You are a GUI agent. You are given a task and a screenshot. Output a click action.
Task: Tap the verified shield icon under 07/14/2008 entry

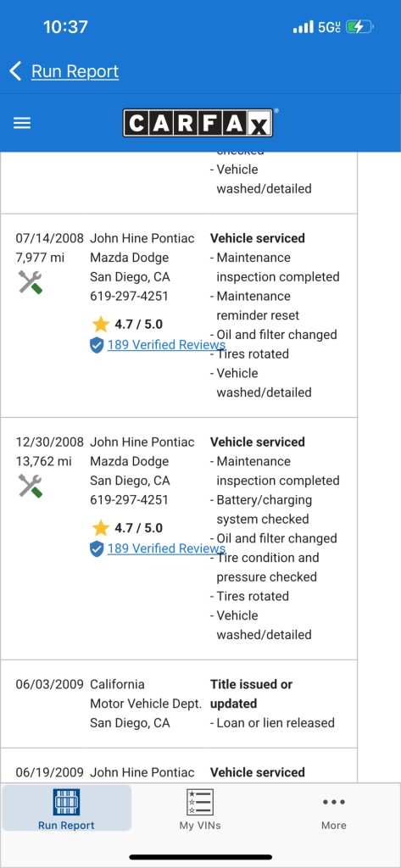click(97, 346)
